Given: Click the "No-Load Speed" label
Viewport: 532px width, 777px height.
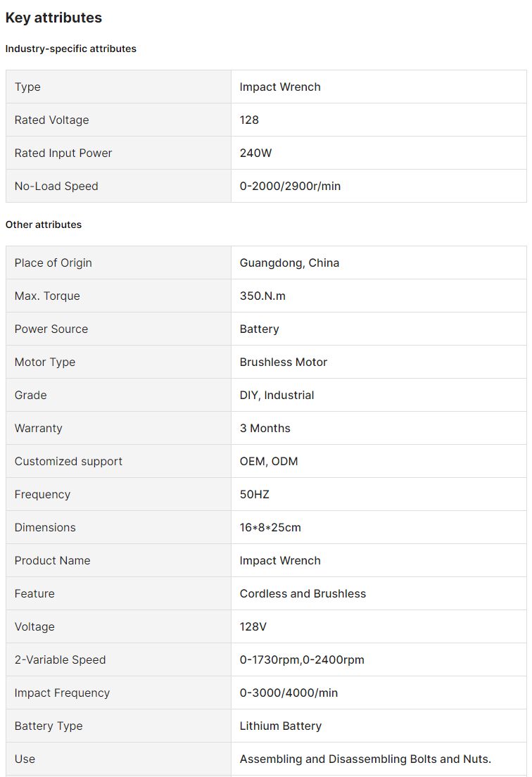Looking at the screenshot, I should coord(56,186).
